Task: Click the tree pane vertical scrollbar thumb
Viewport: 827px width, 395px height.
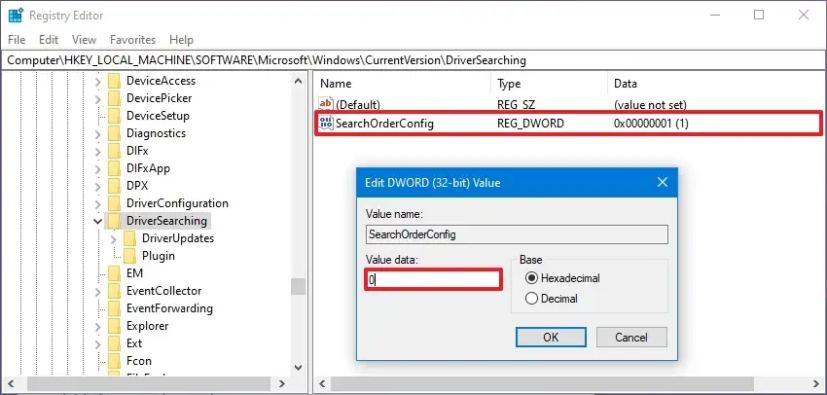Action: click(x=298, y=286)
